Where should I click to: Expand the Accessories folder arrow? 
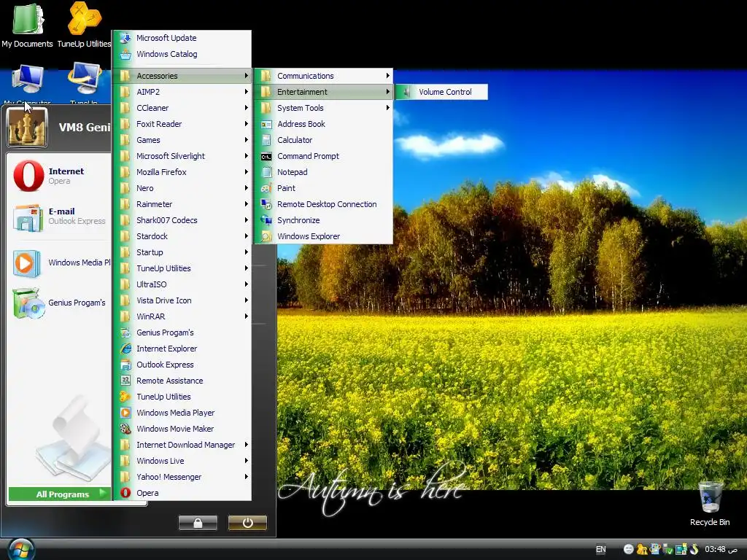click(247, 76)
